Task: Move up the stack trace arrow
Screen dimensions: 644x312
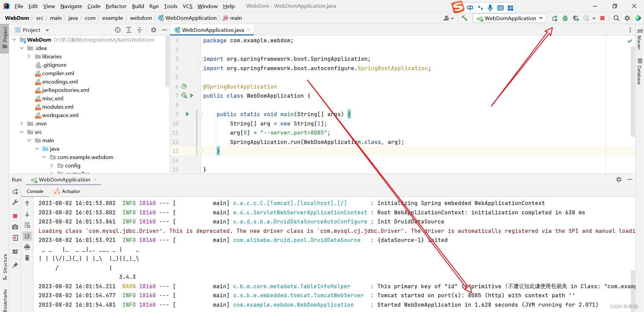Action: tap(27, 203)
